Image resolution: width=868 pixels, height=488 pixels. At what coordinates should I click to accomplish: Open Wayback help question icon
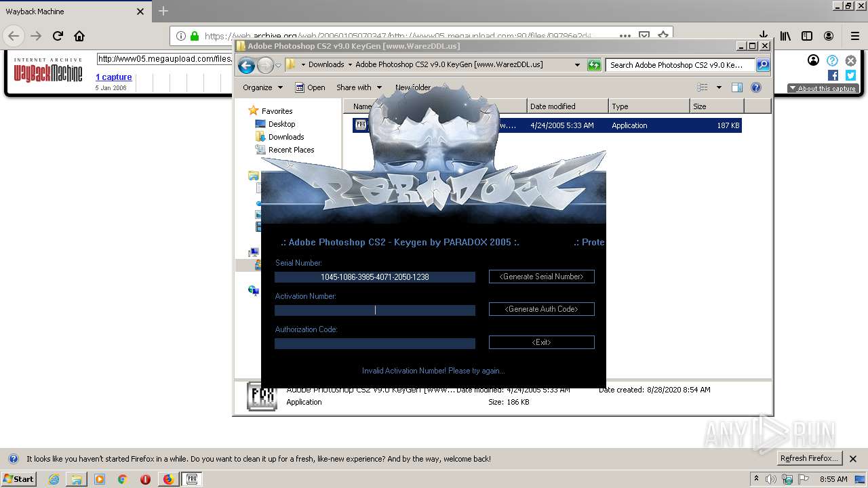832,60
